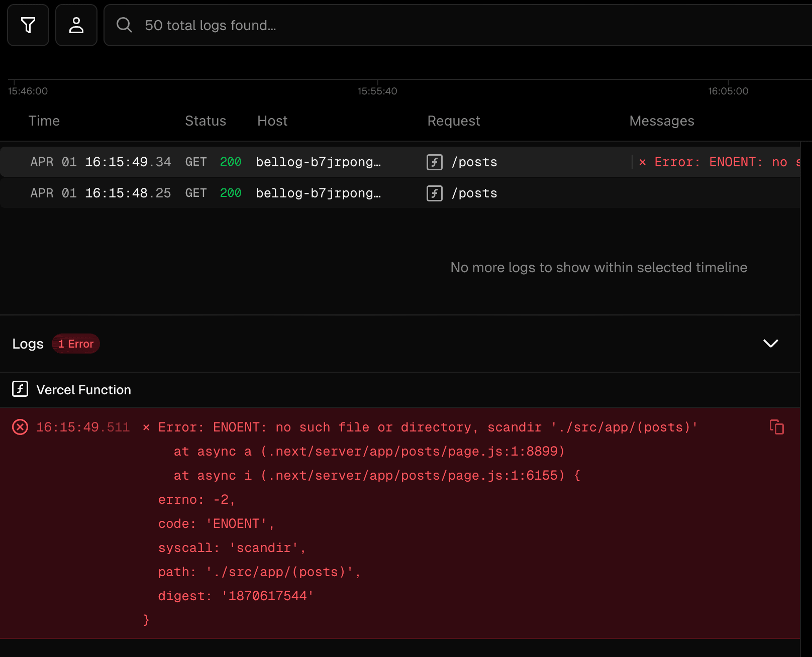Click the Messages column header
Image resolution: width=812 pixels, height=657 pixels.
[x=662, y=121]
